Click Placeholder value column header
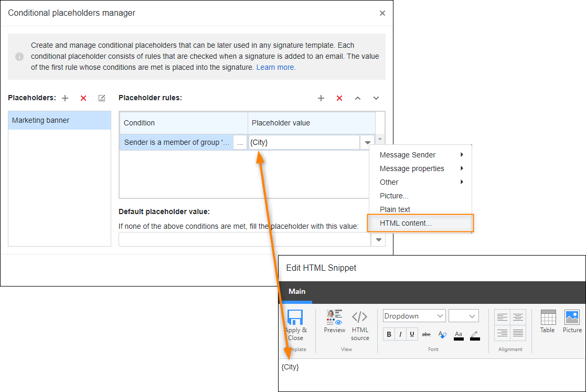Screen dimensions: 586x392 click(x=312, y=123)
